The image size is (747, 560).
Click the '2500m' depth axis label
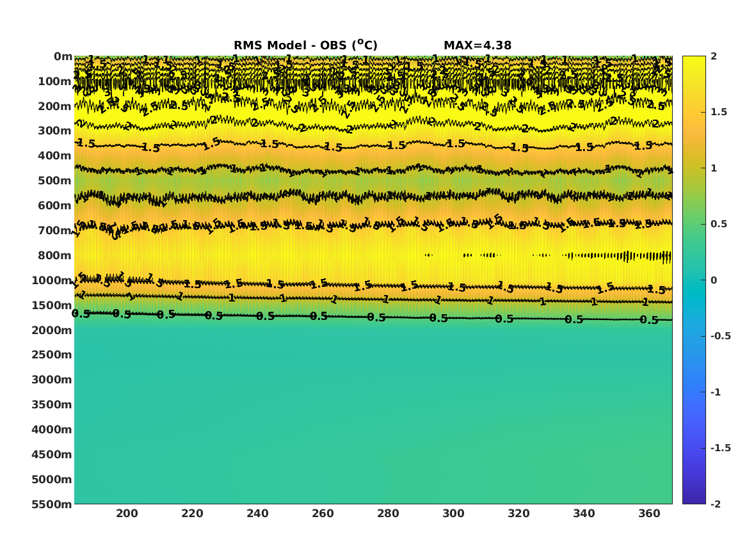click(52, 355)
